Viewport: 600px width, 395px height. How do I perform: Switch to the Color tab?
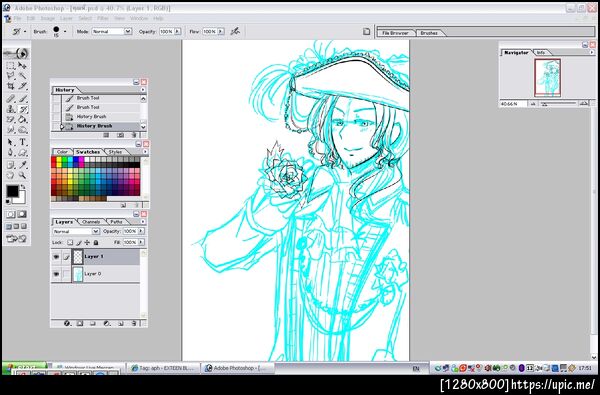(62, 152)
